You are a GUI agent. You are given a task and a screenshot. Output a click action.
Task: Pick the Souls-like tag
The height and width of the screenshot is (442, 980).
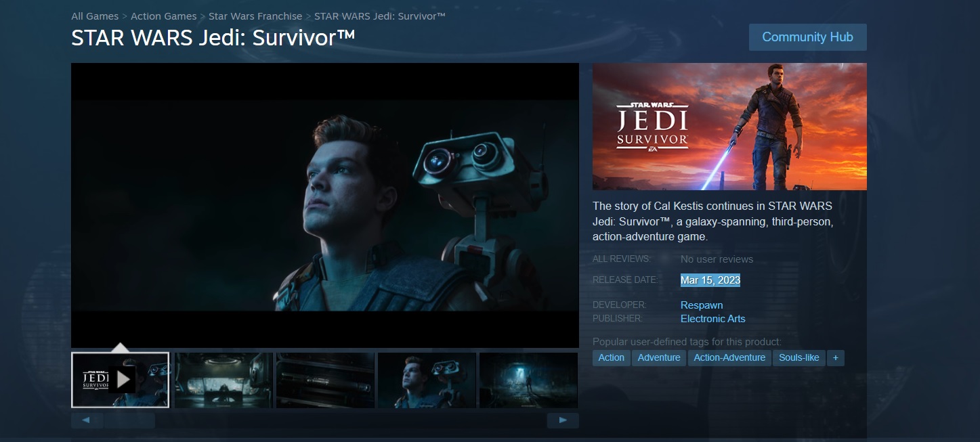click(x=798, y=357)
